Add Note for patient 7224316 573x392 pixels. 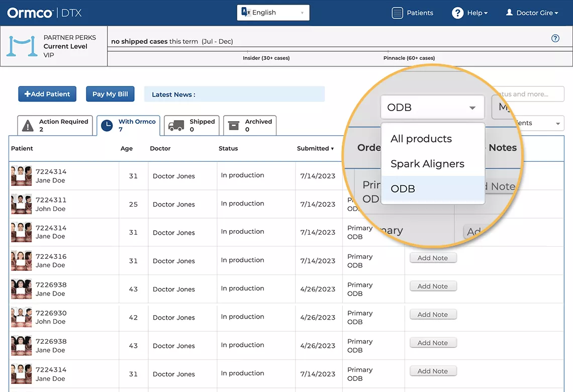(x=432, y=258)
